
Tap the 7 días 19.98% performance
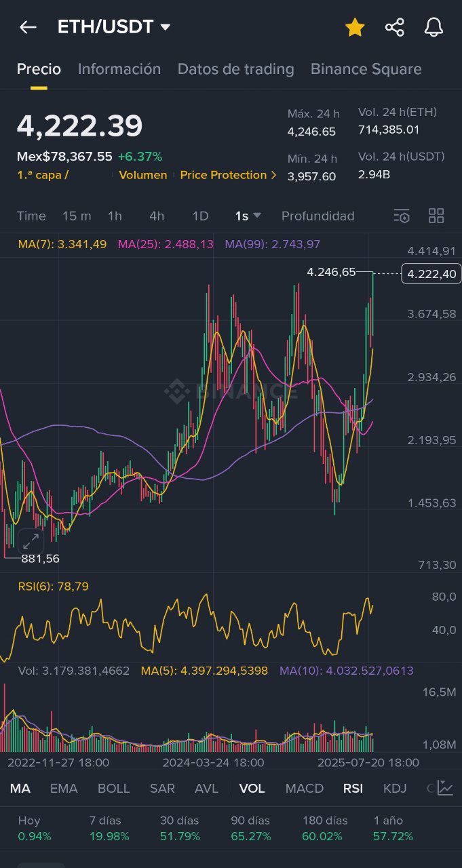point(108,828)
